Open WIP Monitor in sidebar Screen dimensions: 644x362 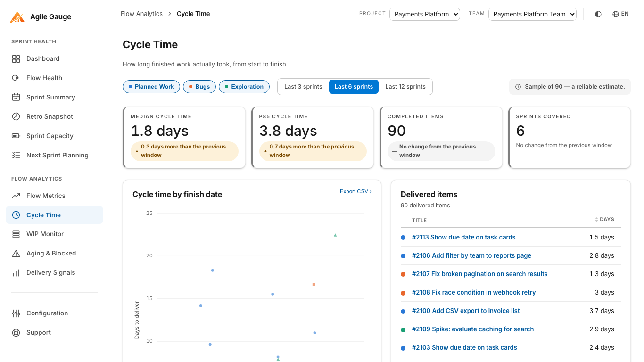click(54, 234)
